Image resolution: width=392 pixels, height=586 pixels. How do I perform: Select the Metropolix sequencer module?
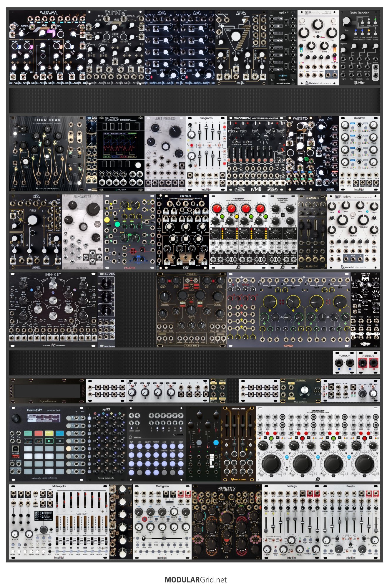[59, 522]
